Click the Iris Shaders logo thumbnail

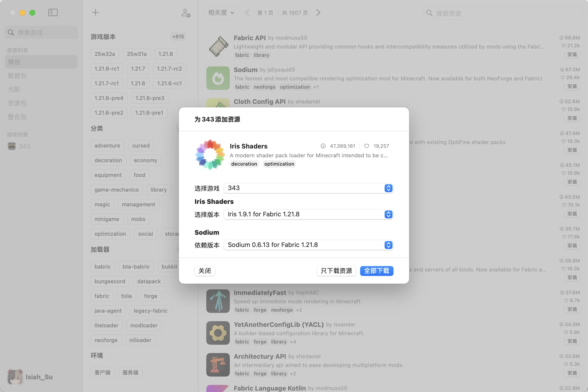click(210, 155)
